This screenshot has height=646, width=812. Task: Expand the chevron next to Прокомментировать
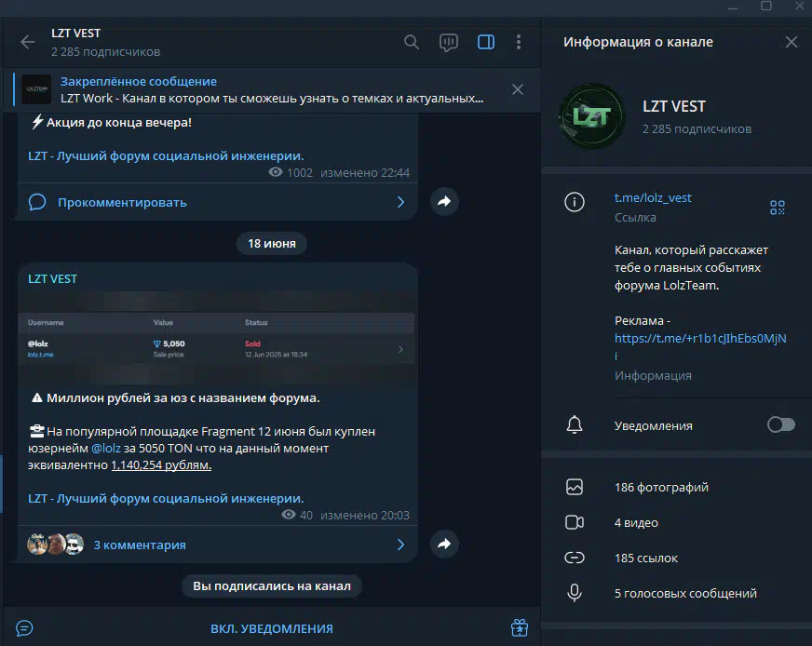400,202
